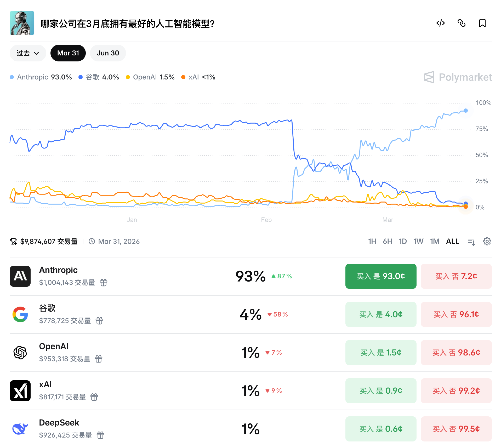Select the Mar 31 tab
The image size is (501, 448).
(x=68, y=53)
